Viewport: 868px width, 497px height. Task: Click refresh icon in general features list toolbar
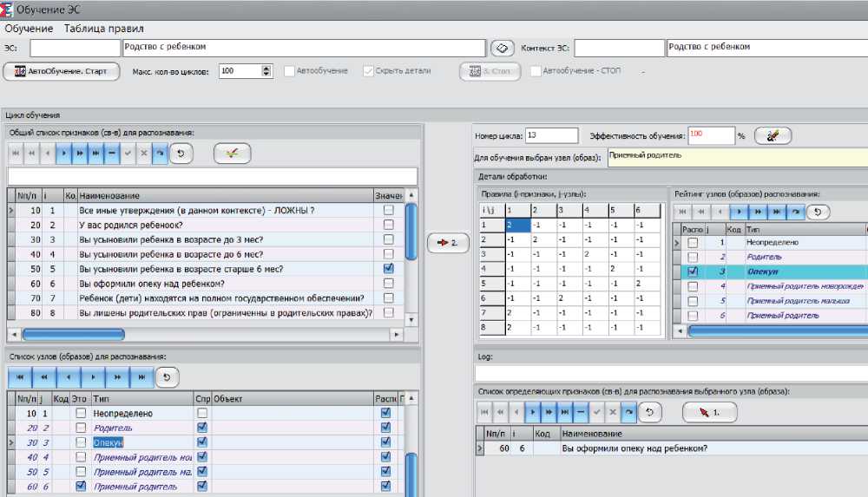(181, 154)
